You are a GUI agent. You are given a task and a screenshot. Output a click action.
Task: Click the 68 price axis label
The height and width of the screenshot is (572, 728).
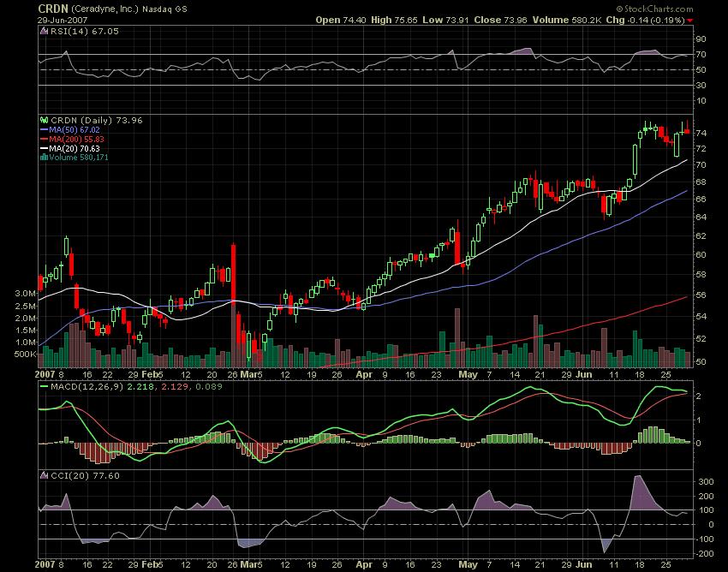[x=701, y=182]
